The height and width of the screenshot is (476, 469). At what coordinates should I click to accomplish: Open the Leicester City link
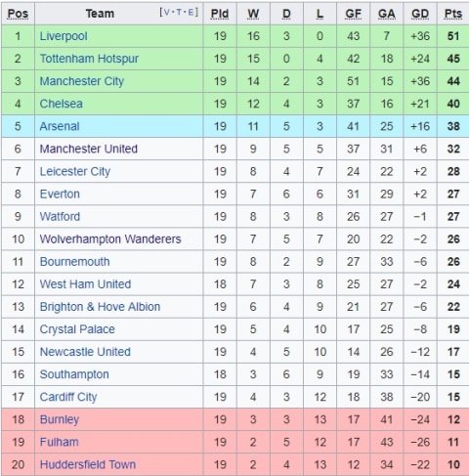(x=75, y=171)
